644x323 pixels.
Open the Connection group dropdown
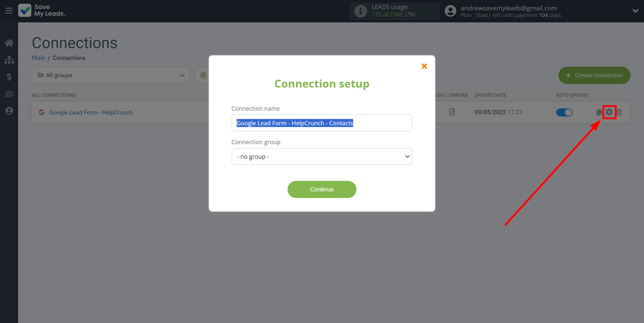tap(322, 156)
